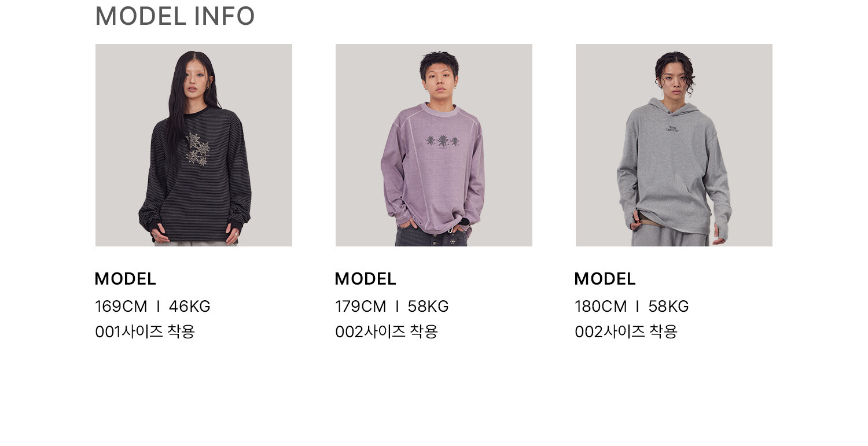Open the purple sweatshirt model photo
The height and width of the screenshot is (446, 868).
click(434, 145)
